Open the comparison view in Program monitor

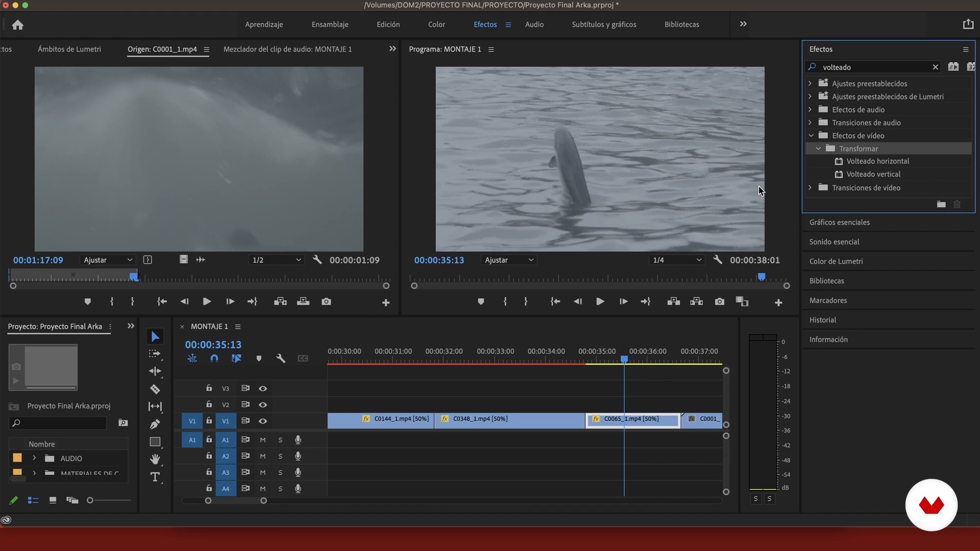[x=742, y=302]
